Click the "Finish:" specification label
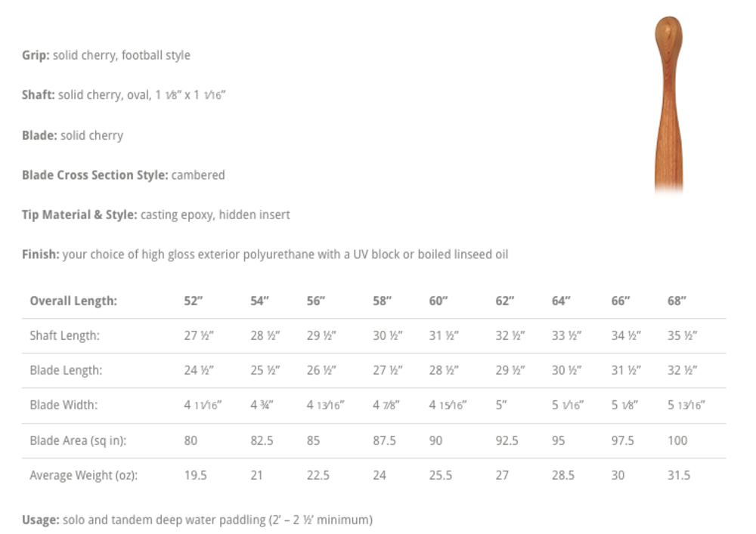Image resolution: width=756 pixels, height=534 pixels. click(41, 255)
